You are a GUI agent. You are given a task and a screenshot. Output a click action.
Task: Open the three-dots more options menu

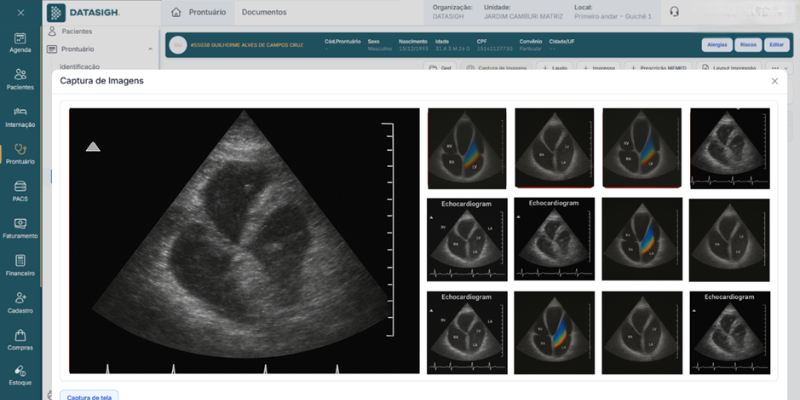click(x=778, y=67)
